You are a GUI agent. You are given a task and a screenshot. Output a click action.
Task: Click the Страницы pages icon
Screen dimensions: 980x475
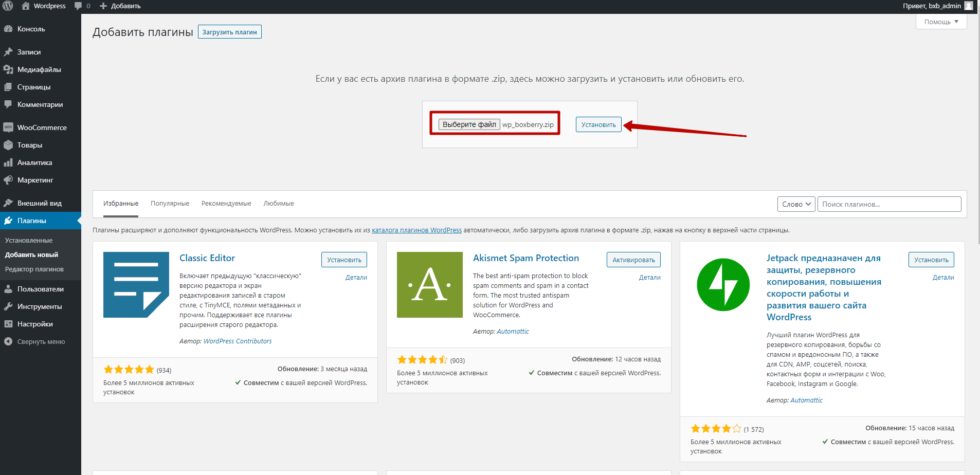(8, 87)
